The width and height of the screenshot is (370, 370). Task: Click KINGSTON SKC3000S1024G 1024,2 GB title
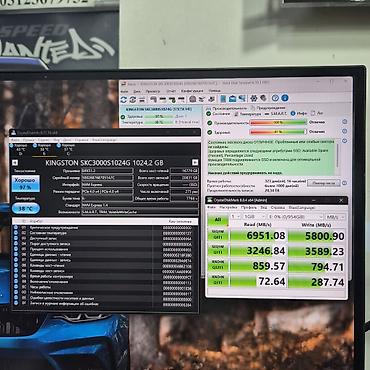pos(104,163)
